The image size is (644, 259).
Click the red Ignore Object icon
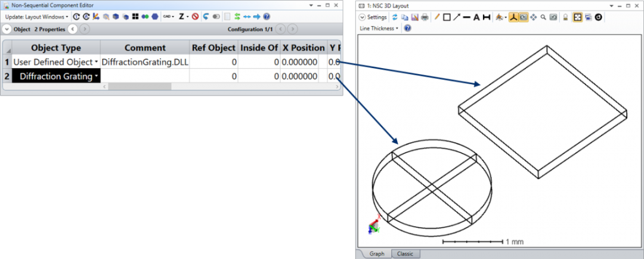pyautogui.click(x=195, y=17)
